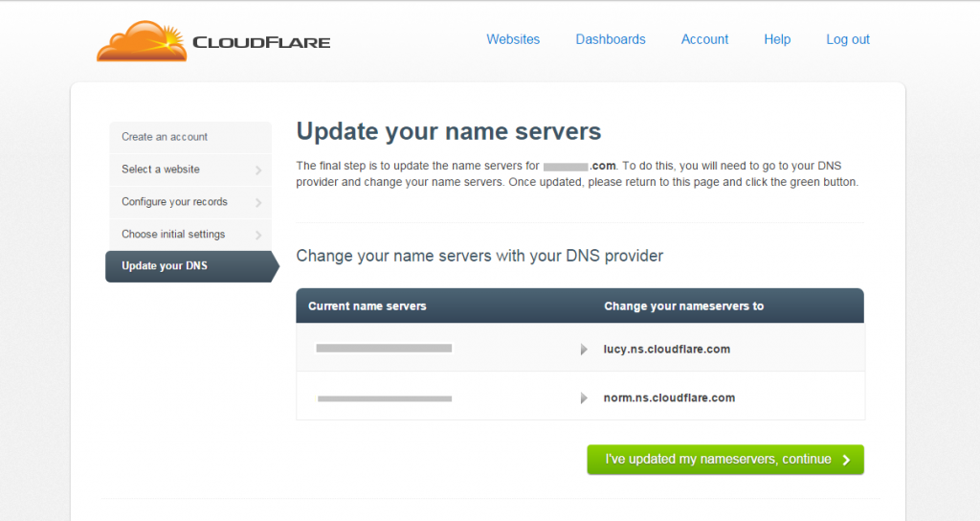Click the Current name servers column header
The width and height of the screenshot is (980, 521).
pos(367,306)
